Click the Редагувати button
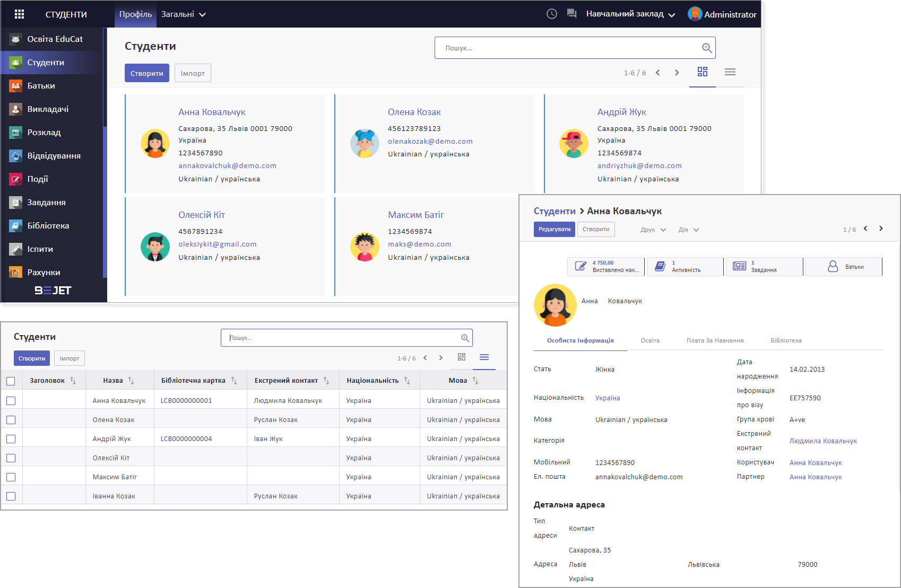This screenshot has height=588, width=901. 555,230
